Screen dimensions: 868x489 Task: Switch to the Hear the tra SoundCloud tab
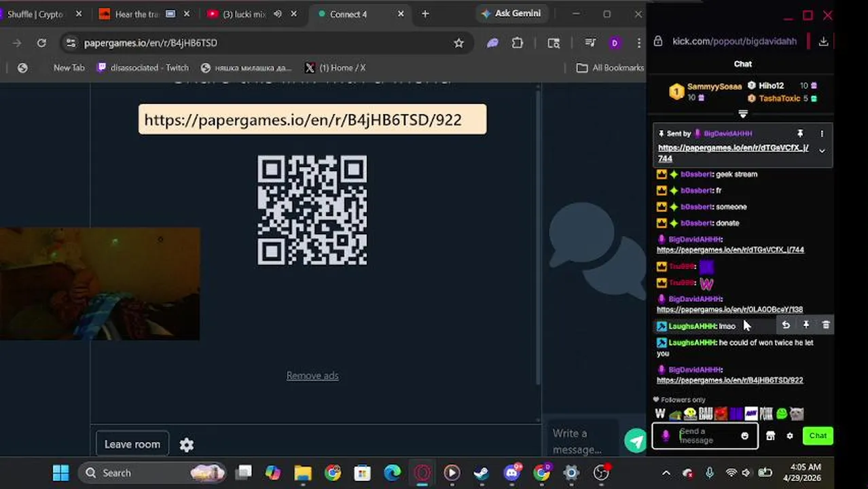pyautogui.click(x=136, y=14)
